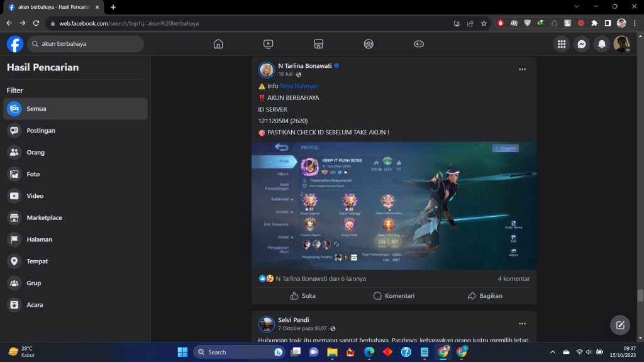Launch Microsoft Edge from the taskbar
Screen dimensions: 644x362
coord(369,352)
